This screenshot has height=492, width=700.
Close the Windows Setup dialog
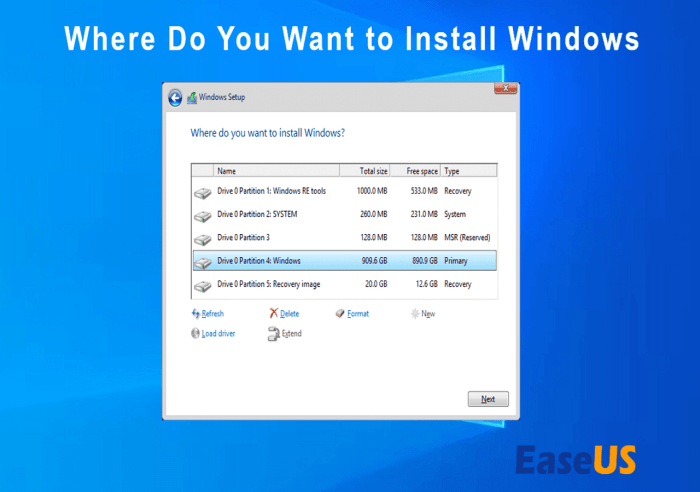coord(505,89)
